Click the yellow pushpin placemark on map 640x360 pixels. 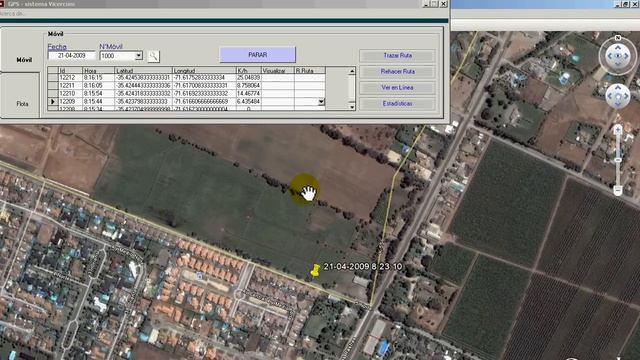pos(315,271)
